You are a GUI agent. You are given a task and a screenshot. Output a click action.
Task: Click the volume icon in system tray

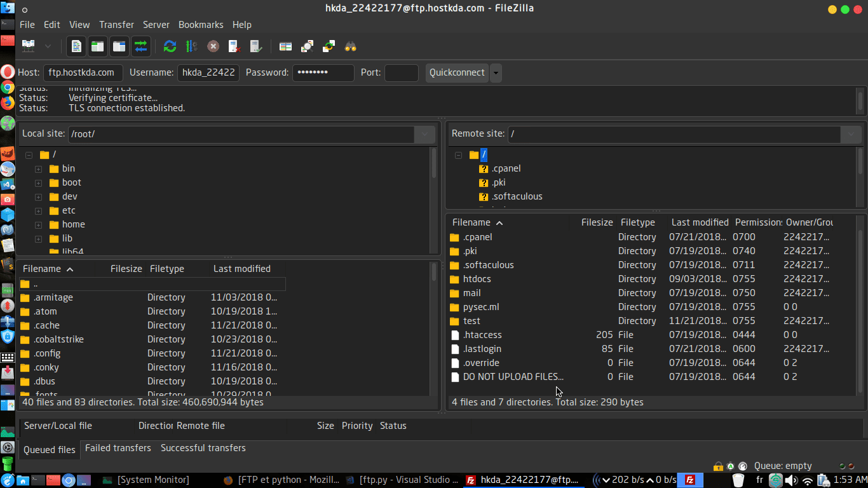[x=791, y=480]
